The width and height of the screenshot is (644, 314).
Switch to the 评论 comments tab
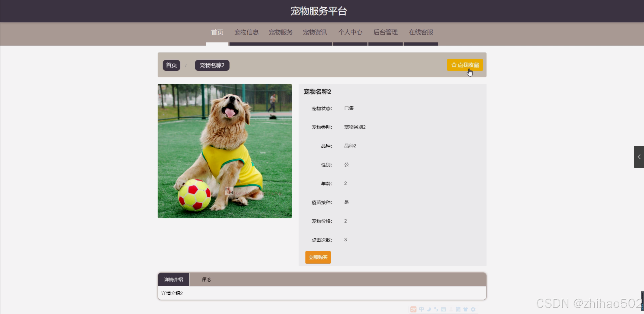tap(206, 280)
